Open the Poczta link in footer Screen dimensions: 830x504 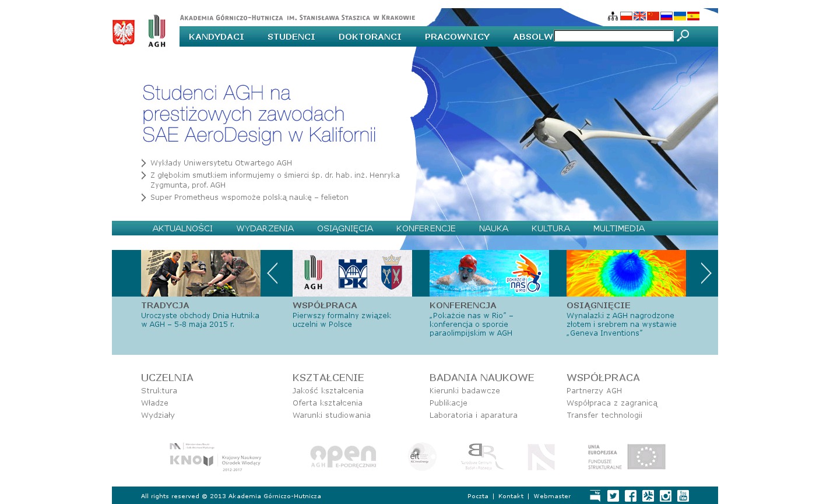(478, 496)
